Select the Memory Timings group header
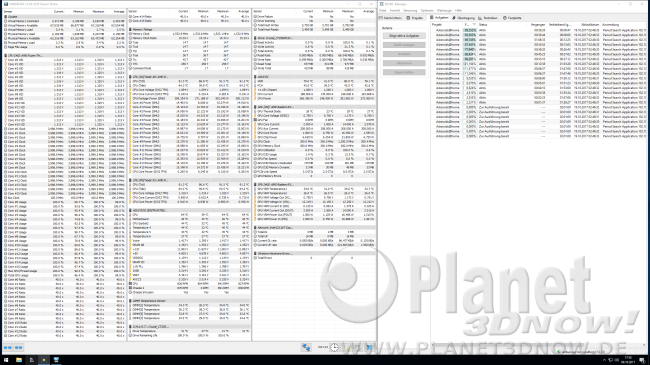 (x=189, y=29)
